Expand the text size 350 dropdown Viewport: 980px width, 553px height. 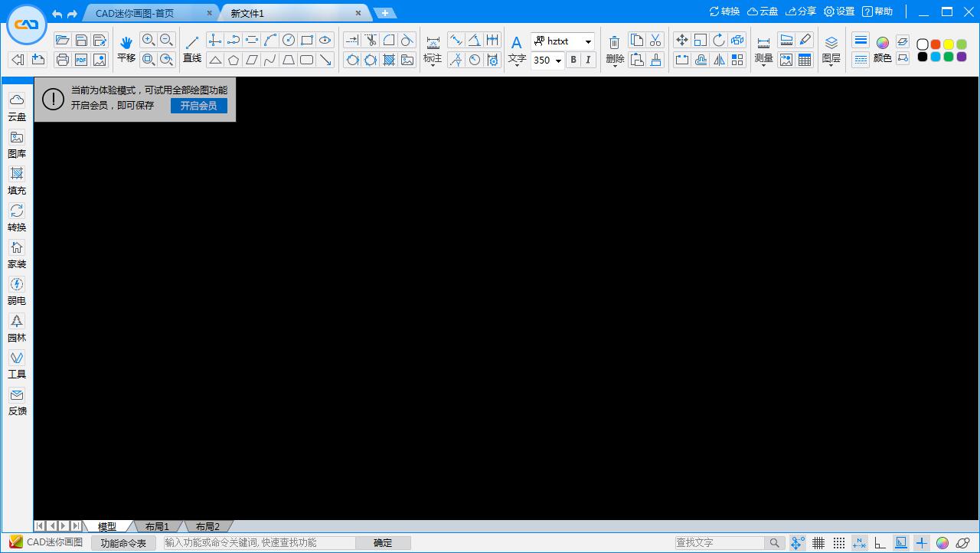click(x=558, y=61)
